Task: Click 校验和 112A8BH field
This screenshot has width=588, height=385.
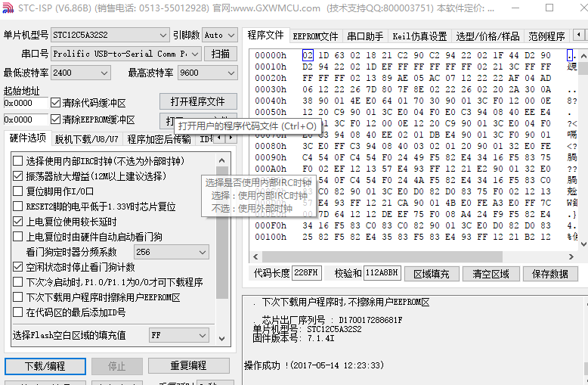Action: coord(382,273)
